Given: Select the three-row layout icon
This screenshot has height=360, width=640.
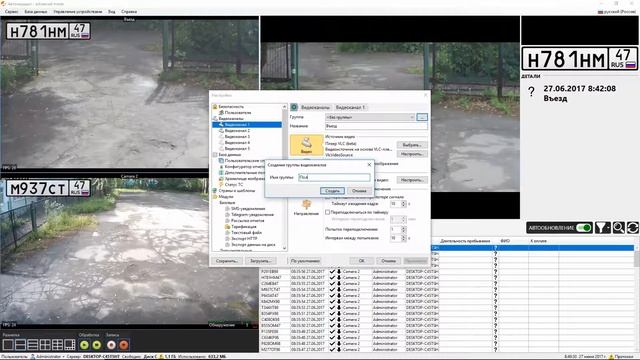Looking at the screenshot, I should tap(33, 345).
